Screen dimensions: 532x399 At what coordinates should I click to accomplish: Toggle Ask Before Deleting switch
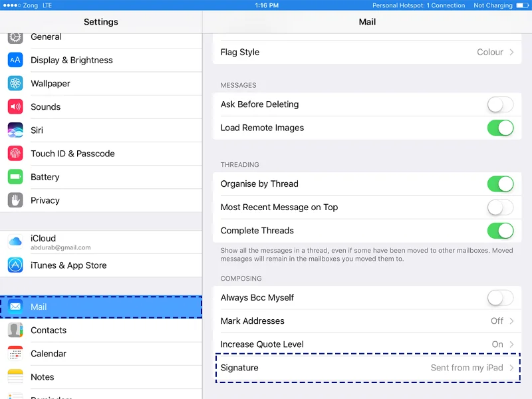click(500, 104)
